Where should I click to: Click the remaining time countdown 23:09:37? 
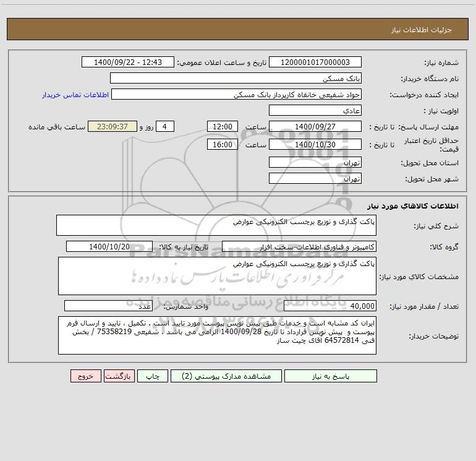pos(113,126)
